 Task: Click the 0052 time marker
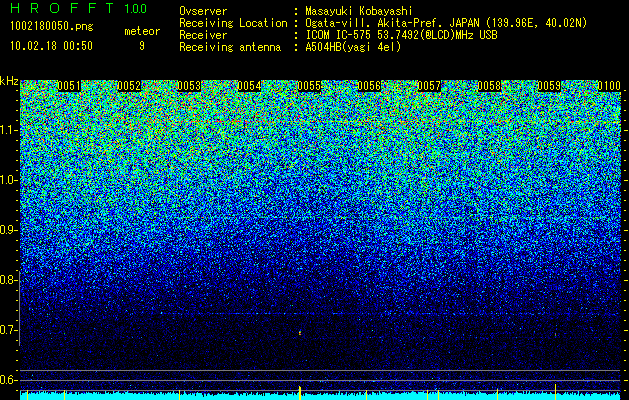(x=129, y=86)
